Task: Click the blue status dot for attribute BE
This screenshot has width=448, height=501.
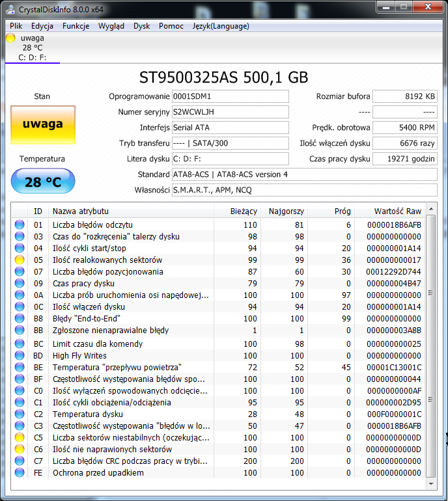Action: [x=20, y=367]
